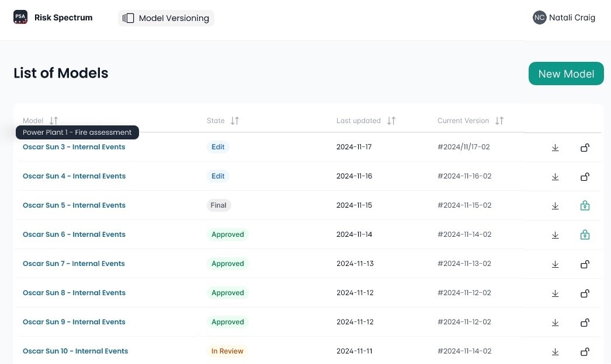This screenshot has height=364, width=611.
Task: Sort by Last updated column arrows
Action: tap(391, 121)
